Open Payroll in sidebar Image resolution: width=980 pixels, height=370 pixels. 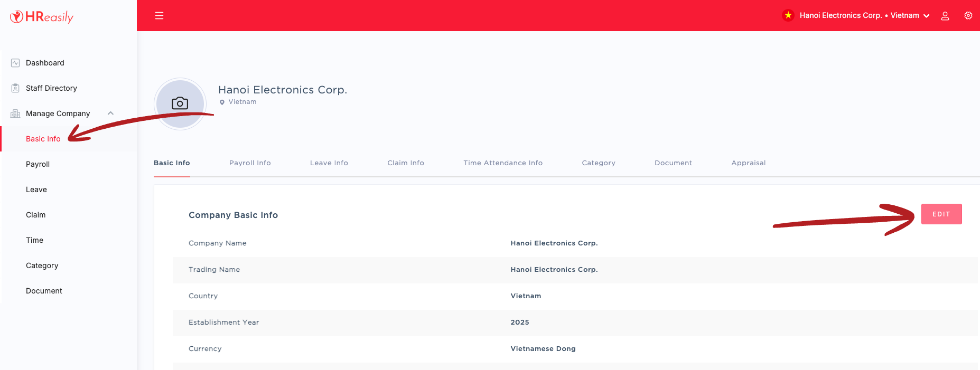point(38,164)
